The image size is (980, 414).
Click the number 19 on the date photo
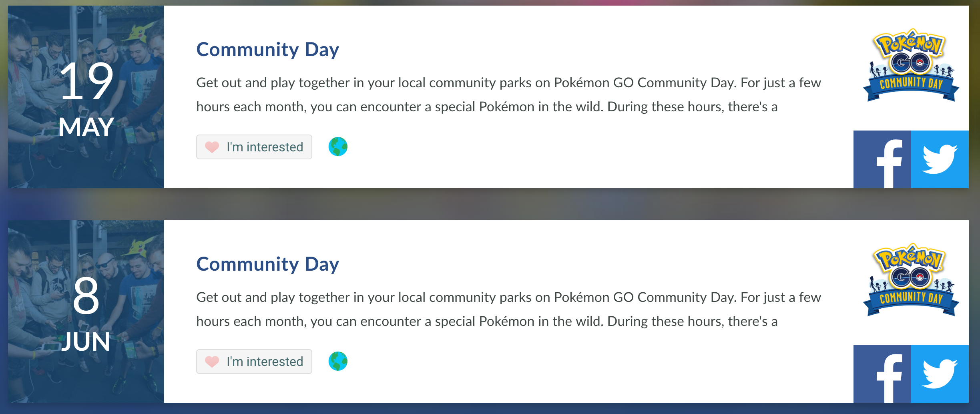click(86, 81)
